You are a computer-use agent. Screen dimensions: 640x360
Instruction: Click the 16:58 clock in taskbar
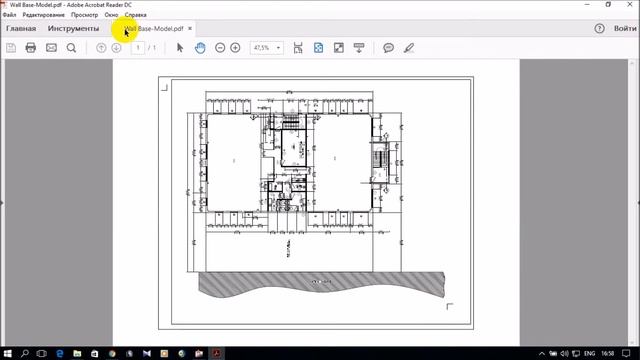[608, 353]
